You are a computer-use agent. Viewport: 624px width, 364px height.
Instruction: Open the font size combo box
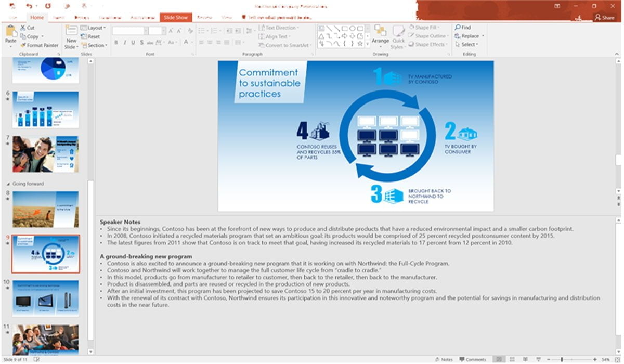tap(157, 31)
